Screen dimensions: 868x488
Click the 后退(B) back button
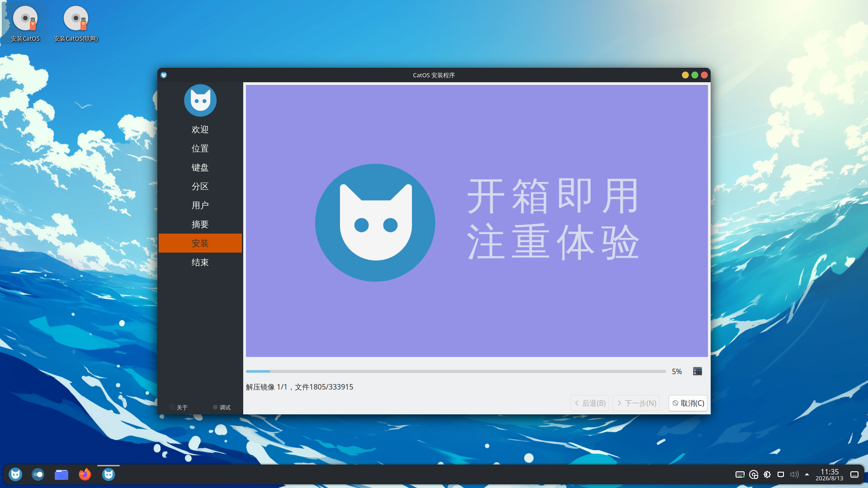[590, 403]
